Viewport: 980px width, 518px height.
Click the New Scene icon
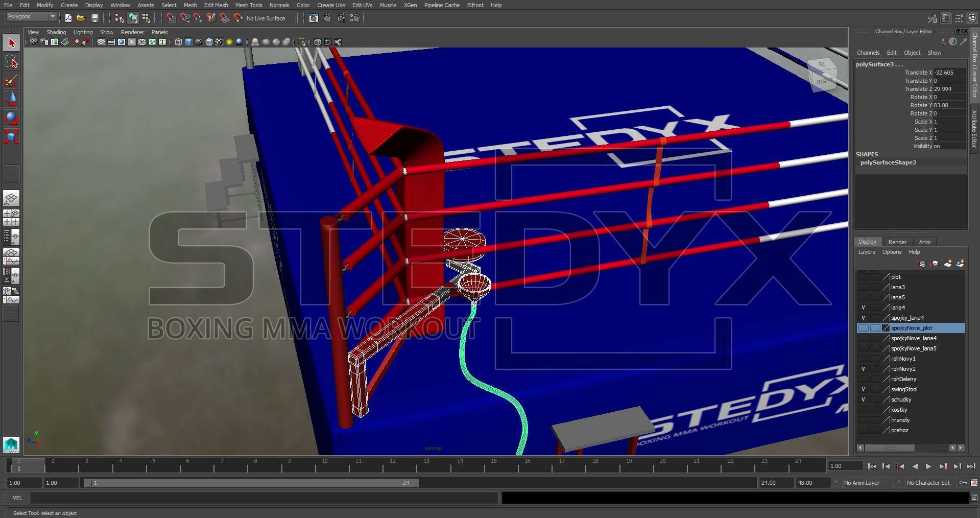(x=68, y=18)
